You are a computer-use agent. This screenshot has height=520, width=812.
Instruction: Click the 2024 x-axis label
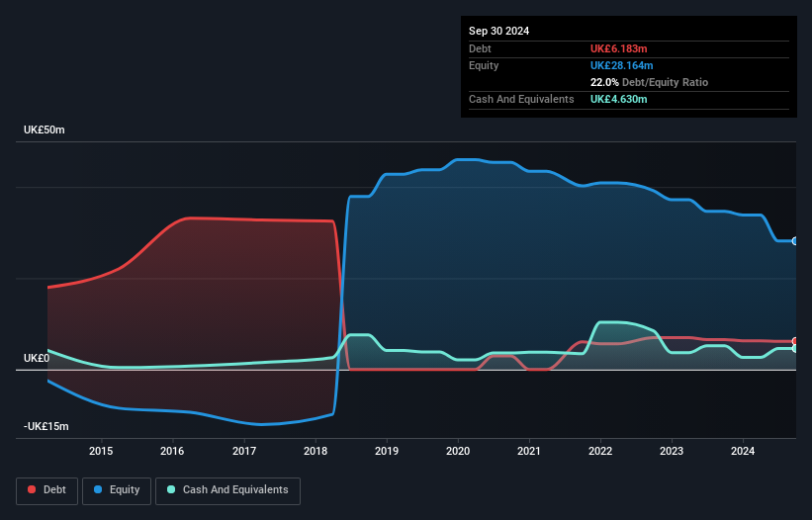tap(743, 451)
